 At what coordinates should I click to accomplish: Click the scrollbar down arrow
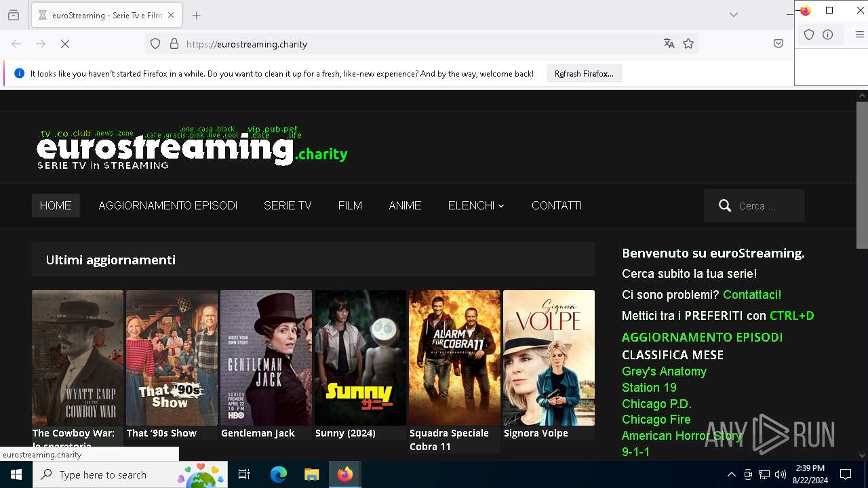(x=862, y=455)
